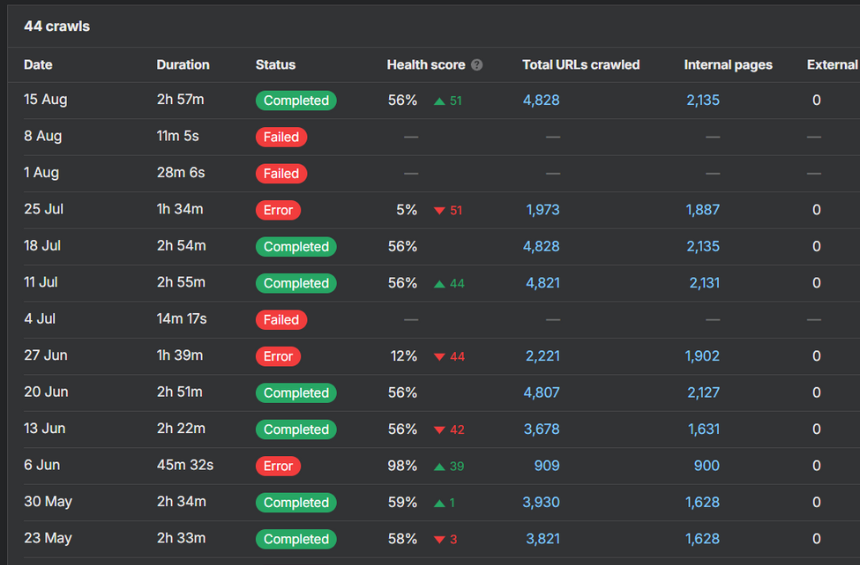Click Completed status badge for 15 Aug

296,100
